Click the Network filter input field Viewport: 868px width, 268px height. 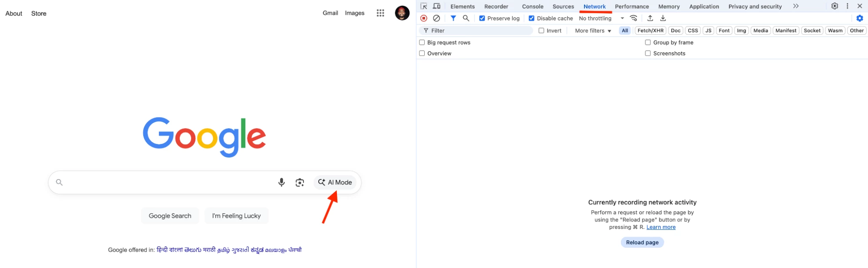pyautogui.click(x=477, y=30)
